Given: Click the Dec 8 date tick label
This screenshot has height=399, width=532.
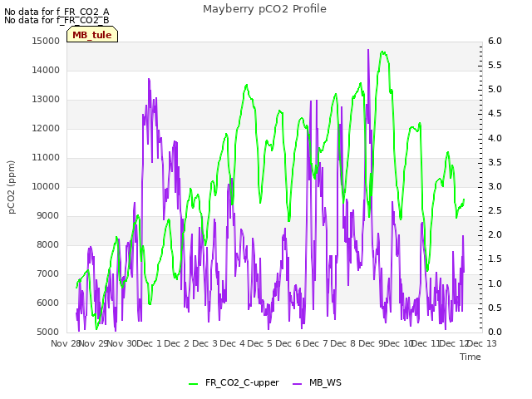Looking at the screenshot, I should (x=342, y=343).
